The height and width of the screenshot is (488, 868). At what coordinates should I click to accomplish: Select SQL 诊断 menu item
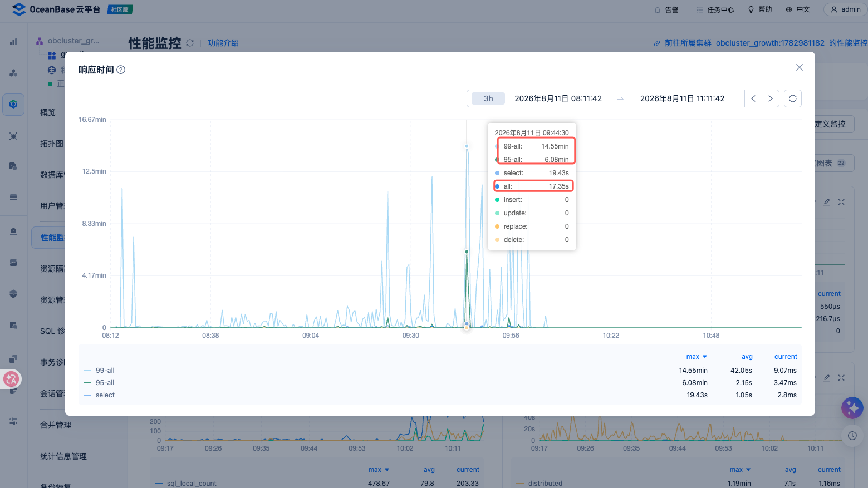pos(52,331)
